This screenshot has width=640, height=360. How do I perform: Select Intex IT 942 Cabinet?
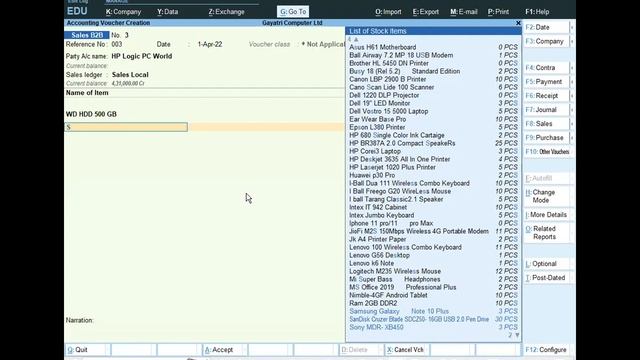click(433, 207)
